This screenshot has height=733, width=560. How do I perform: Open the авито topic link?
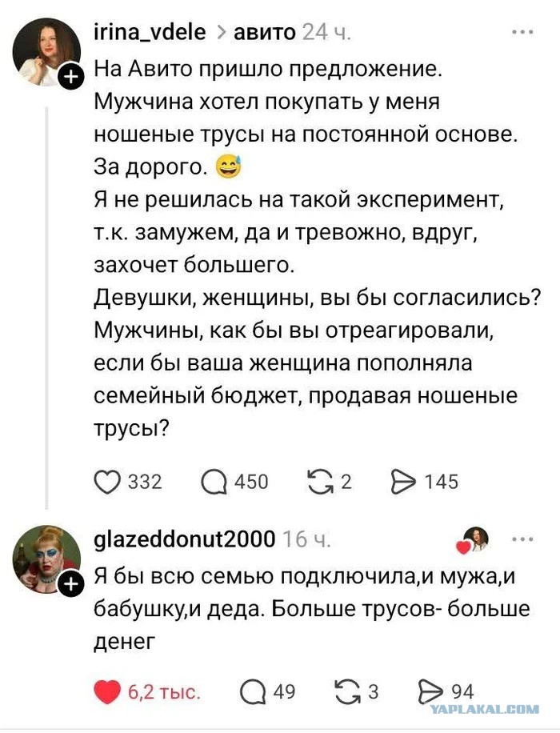pyautogui.click(x=264, y=33)
